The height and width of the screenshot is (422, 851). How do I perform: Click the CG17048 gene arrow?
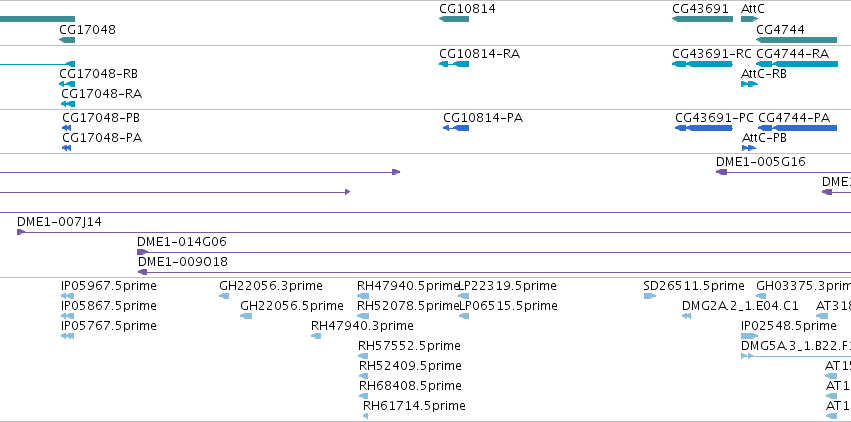(67, 40)
